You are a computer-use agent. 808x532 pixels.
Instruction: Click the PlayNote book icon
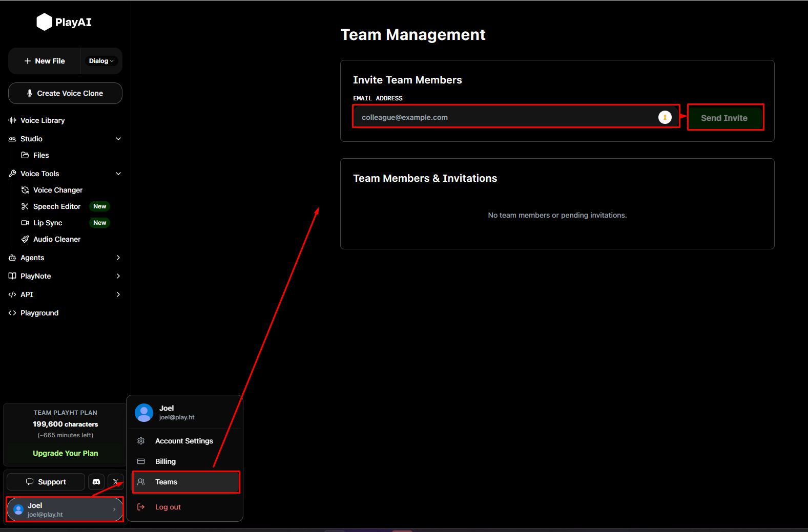(12, 276)
